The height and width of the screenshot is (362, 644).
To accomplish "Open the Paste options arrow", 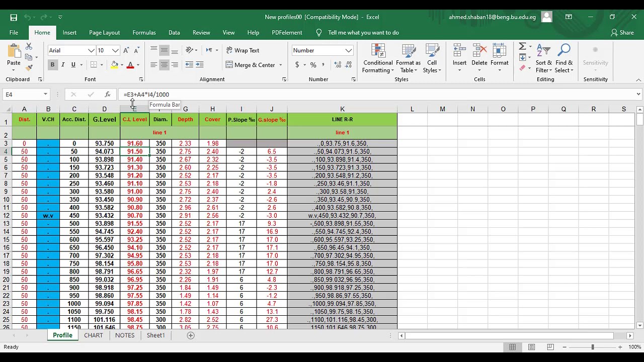I will coord(14,70).
